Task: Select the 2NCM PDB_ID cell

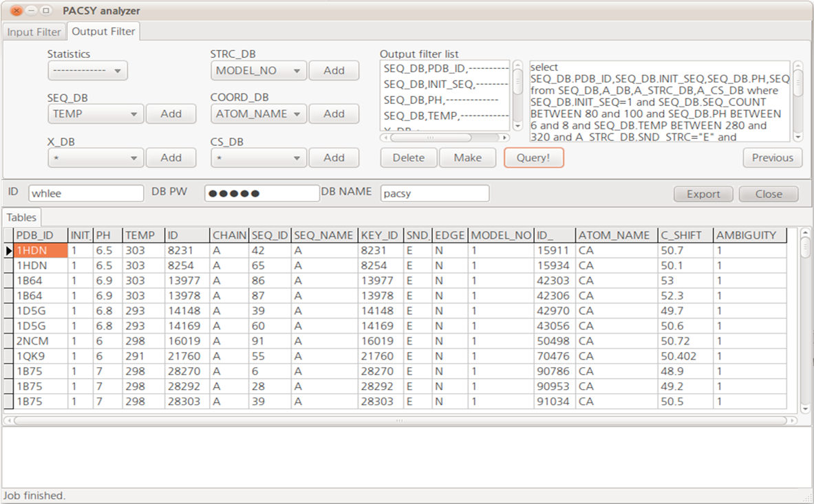Action: click(41, 341)
